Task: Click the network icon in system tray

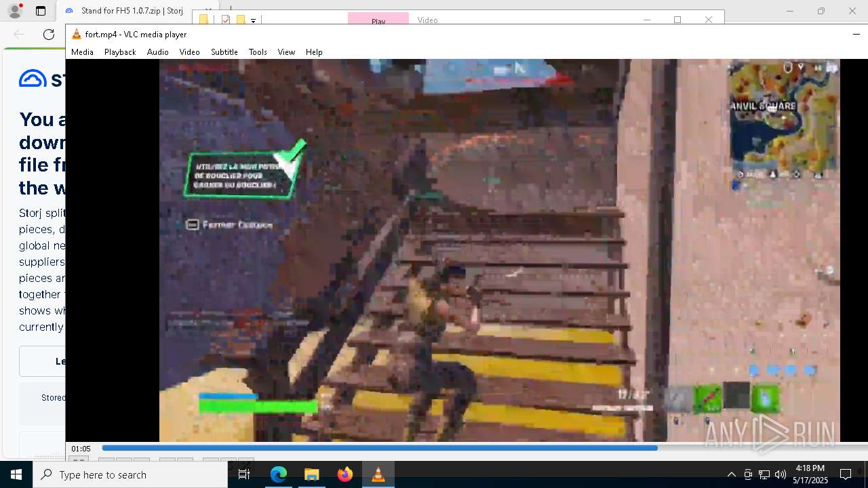Action: [764, 474]
